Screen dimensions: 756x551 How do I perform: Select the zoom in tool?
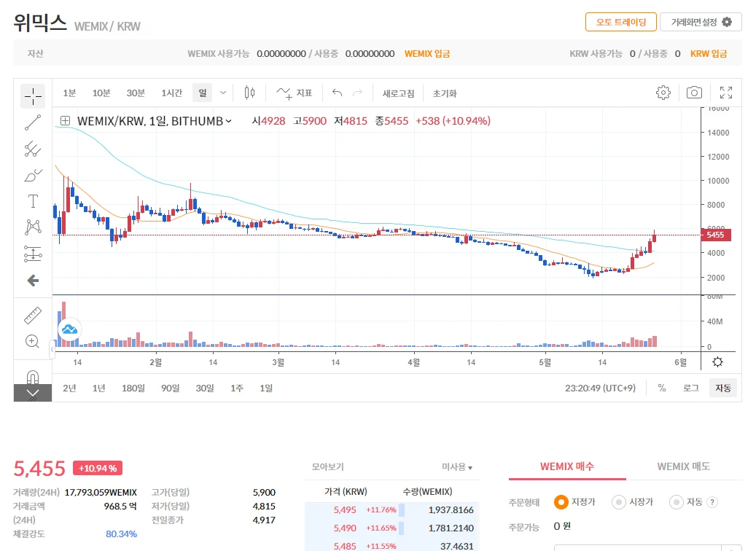click(x=32, y=341)
